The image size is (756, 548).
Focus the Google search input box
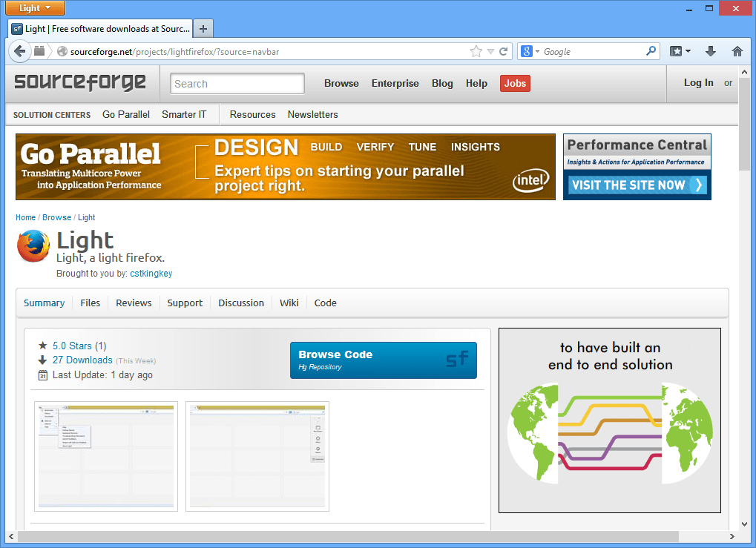tap(592, 52)
